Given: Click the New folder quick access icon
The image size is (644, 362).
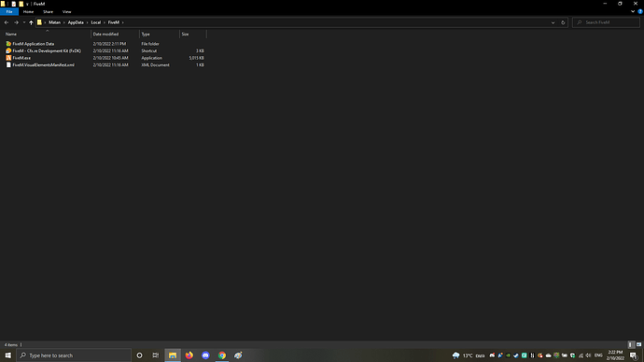Looking at the screenshot, I should click(21, 4).
